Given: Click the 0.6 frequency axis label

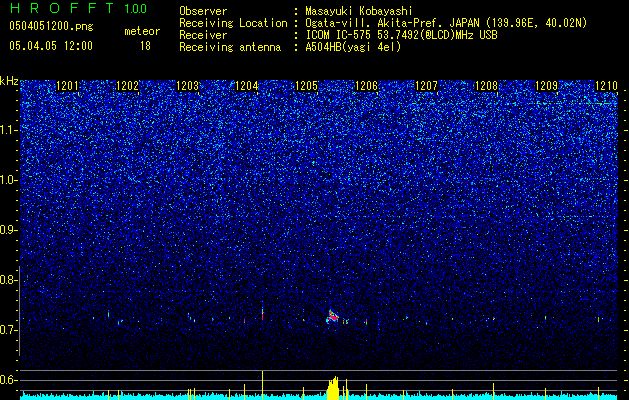Looking at the screenshot, I should pos(8,380).
